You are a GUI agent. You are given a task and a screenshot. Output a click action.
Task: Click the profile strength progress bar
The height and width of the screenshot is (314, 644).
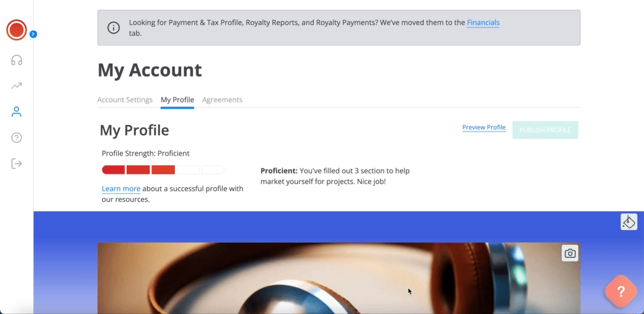(163, 170)
